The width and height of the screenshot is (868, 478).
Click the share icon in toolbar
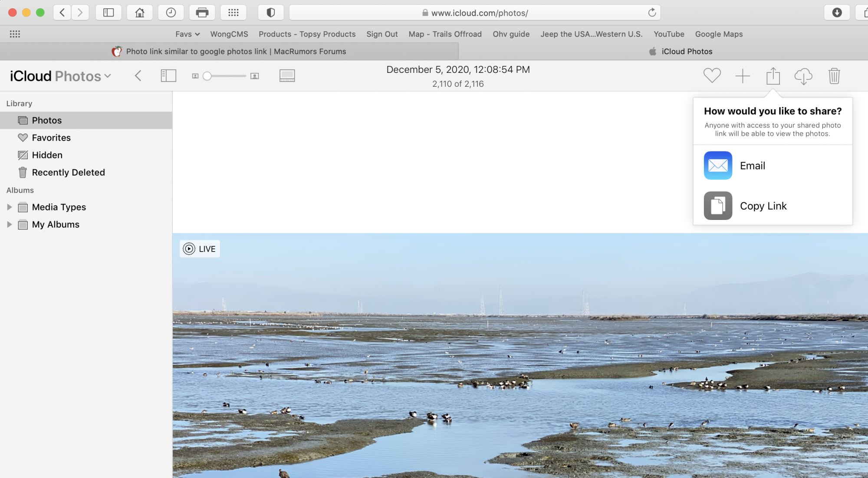point(773,76)
